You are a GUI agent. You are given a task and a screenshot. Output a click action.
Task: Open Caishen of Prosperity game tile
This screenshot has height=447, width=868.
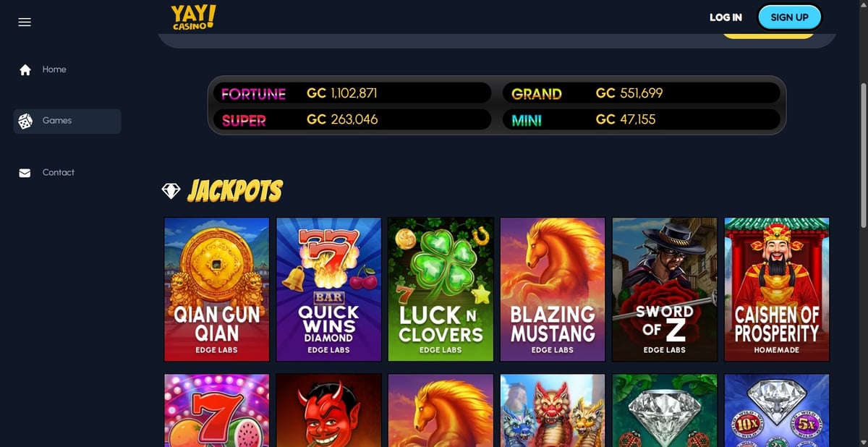coord(777,289)
